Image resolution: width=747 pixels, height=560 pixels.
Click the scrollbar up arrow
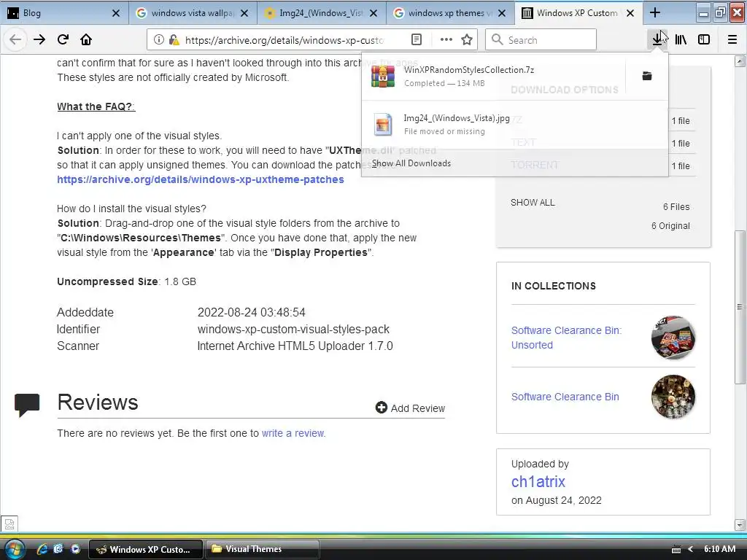pos(740,61)
